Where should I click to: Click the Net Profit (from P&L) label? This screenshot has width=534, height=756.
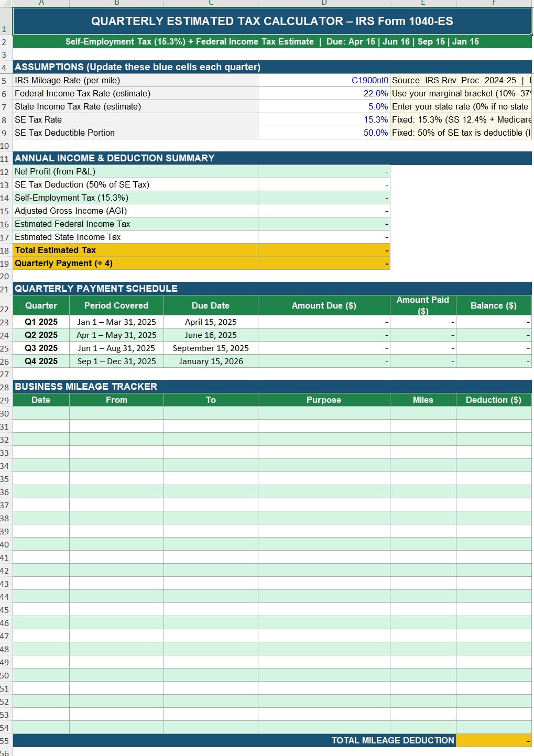[x=135, y=171]
